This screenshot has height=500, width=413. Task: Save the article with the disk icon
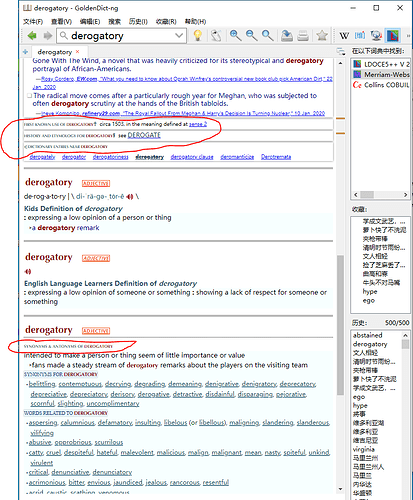click(286, 35)
